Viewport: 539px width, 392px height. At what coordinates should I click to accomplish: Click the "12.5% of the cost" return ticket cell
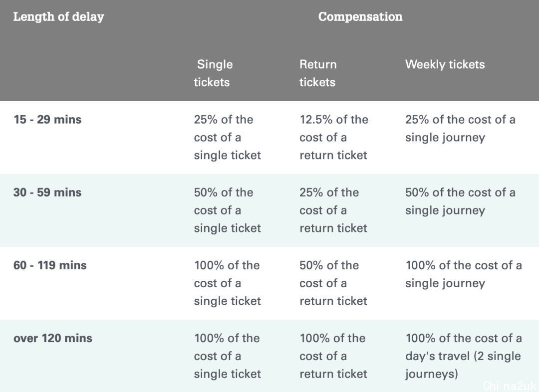click(x=333, y=138)
